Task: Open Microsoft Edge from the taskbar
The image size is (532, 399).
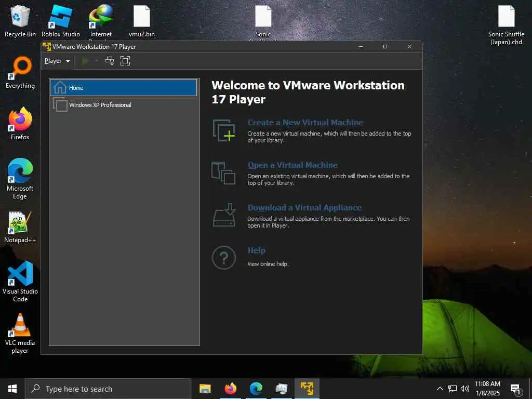Action: click(256, 389)
